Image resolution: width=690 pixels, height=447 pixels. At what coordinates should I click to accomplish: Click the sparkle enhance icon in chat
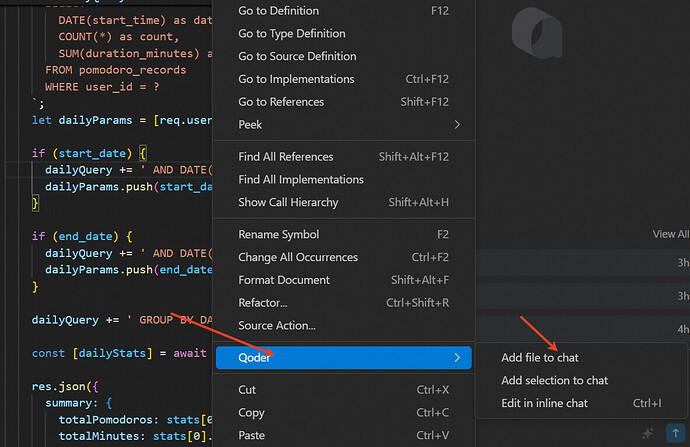(647, 433)
